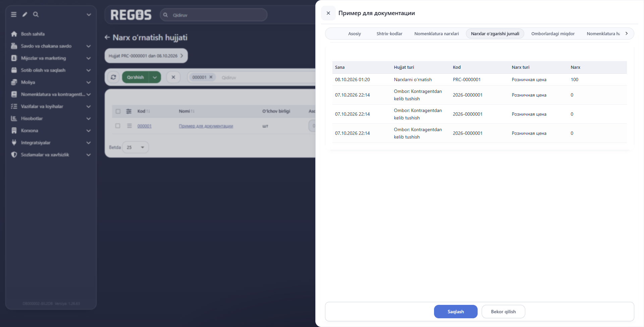The width and height of the screenshot is (644, 327).
Task: Click the X clear button in toolbar
Action: click(x=173, y=77)
